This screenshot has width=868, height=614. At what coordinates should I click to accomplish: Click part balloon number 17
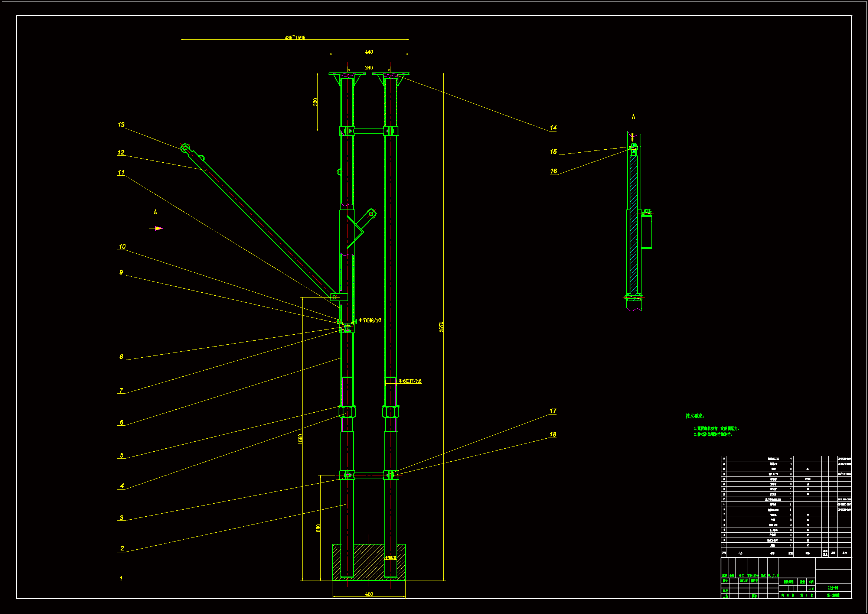click(x=553, y=411)
